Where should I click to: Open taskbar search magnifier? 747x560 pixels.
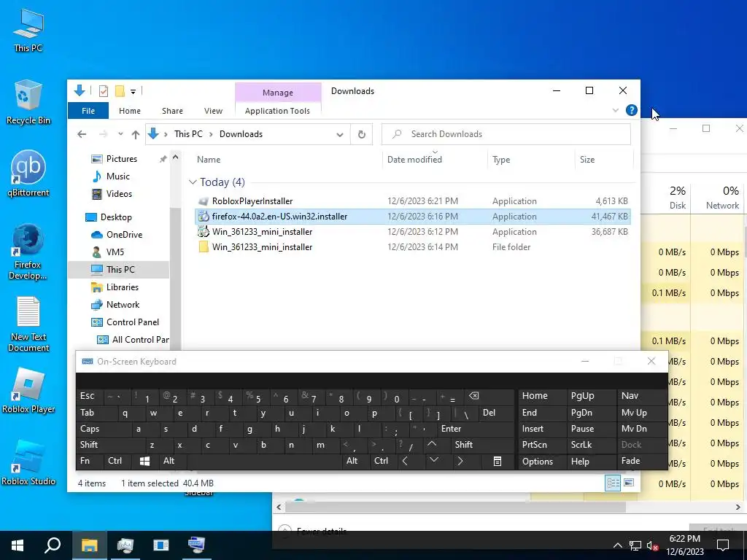click(53, 545)
